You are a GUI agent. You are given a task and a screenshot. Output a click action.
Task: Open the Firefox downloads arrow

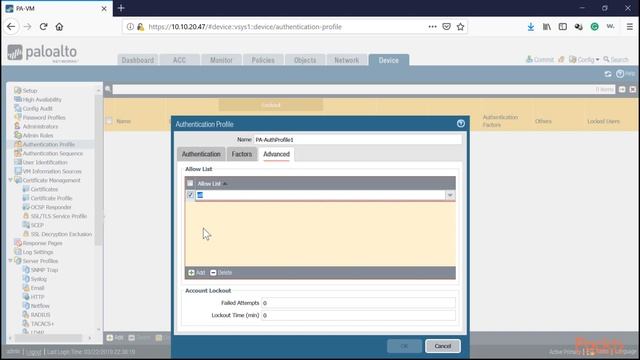point(531,27)
